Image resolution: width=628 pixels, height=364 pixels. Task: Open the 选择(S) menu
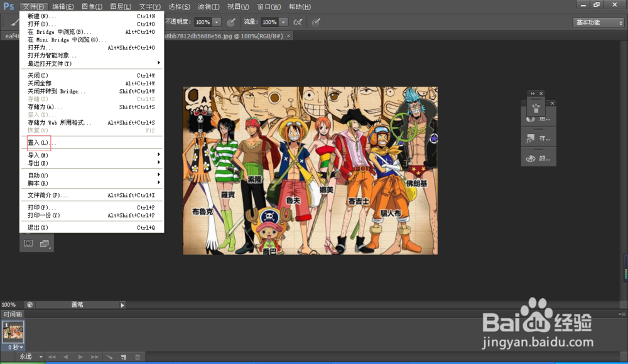point(179,7)
